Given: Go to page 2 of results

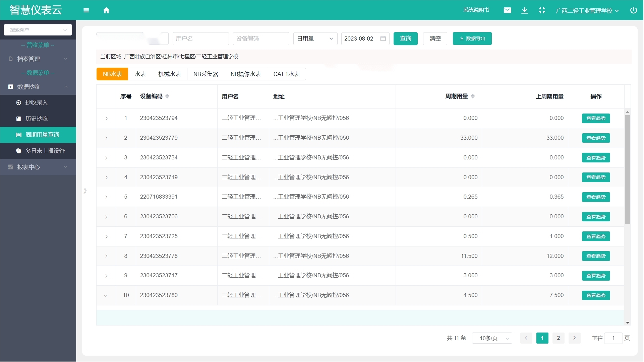Looking at the screenshot, I should point(558,338).
